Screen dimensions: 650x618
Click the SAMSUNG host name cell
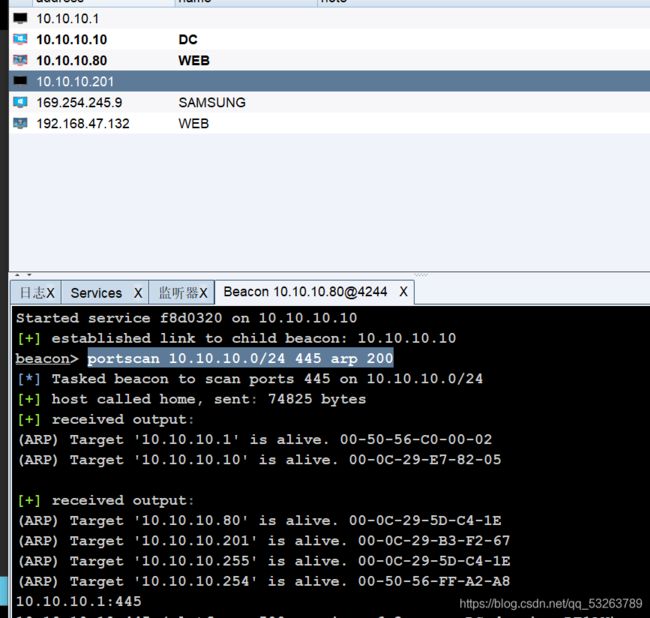coord(212,102)
